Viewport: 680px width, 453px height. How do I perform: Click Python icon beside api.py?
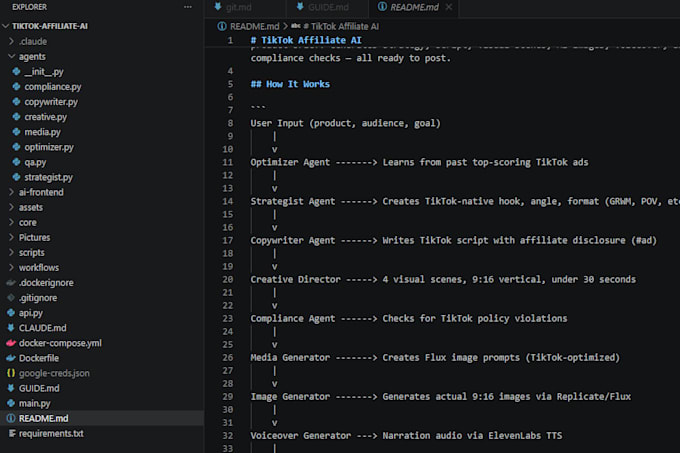(x=11, y=313)
